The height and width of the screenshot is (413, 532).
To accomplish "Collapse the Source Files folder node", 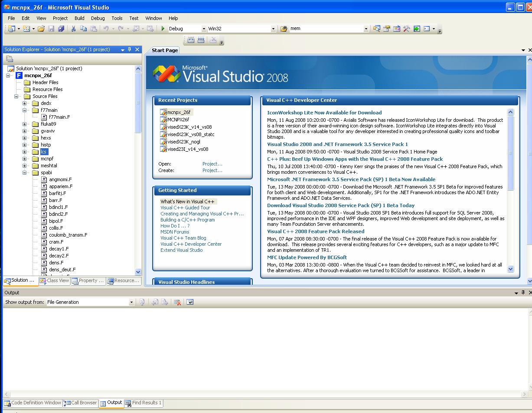I will (x=16, y=96).
